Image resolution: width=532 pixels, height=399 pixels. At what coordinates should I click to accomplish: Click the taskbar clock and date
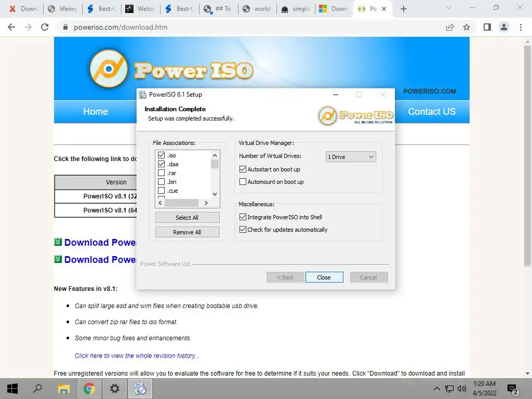pos(485,389)
